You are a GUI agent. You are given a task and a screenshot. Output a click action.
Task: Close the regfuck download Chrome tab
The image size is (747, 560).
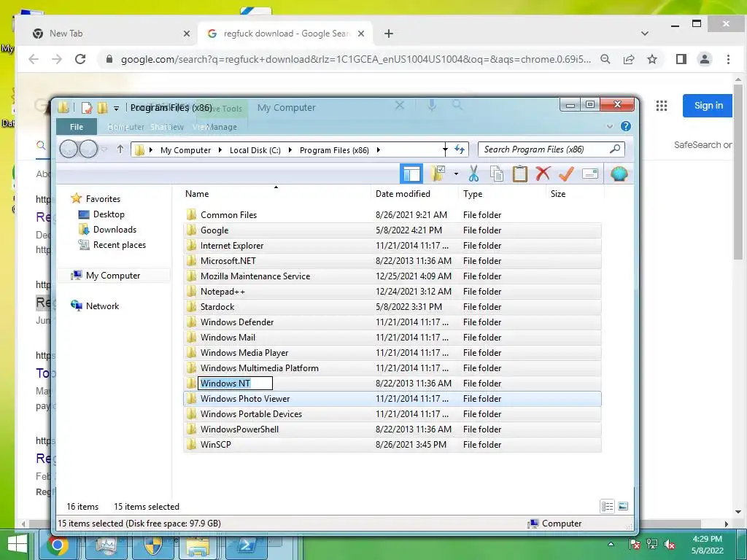361,34
